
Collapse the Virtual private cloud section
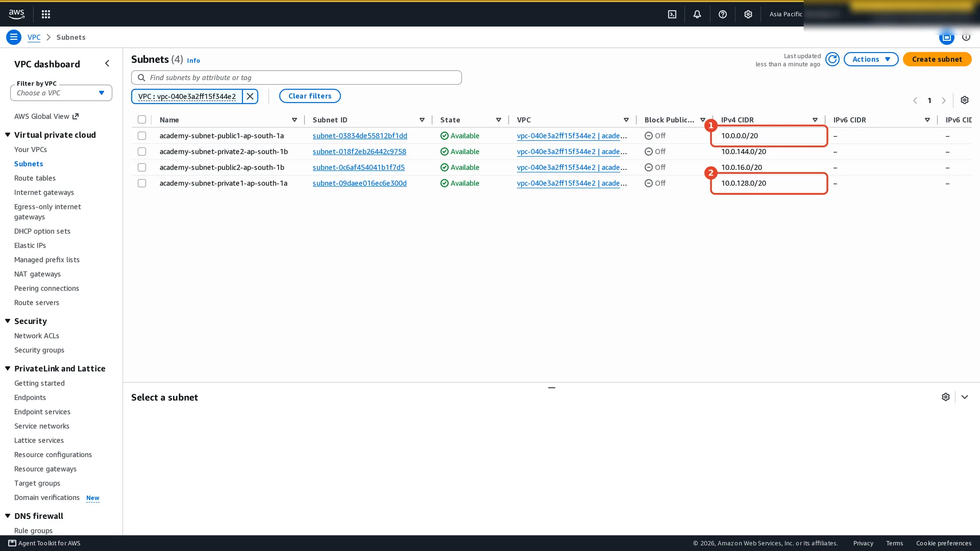tap(8, 135)
